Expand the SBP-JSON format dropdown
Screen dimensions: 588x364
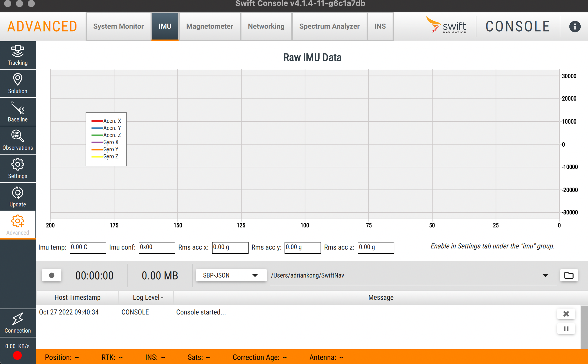coord(231,275)
